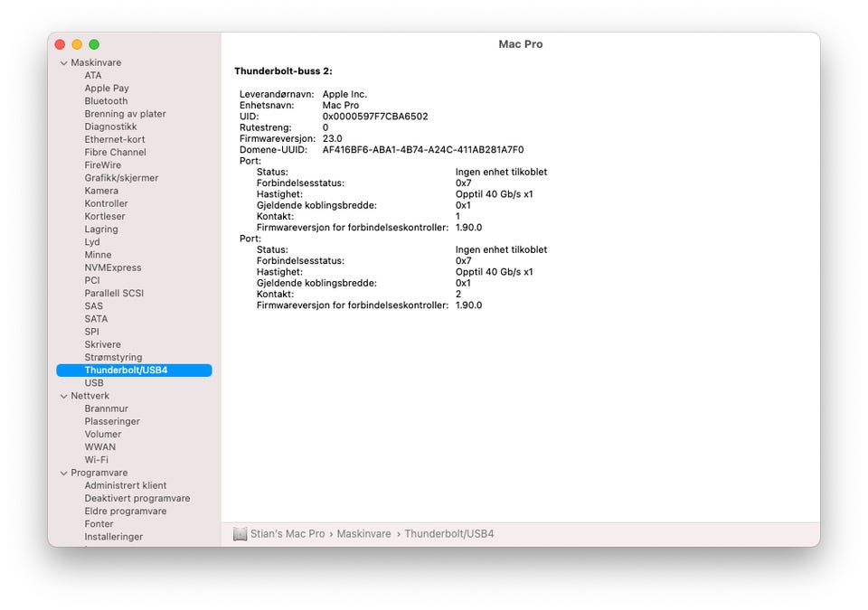Collapse the Programvare section chevron
This screenshot has height=610, width=868.
[63, 474]
